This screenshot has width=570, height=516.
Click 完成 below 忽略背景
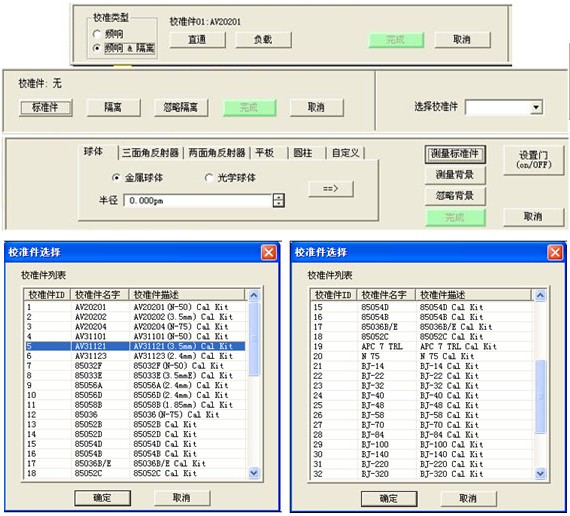coord(455,217)
